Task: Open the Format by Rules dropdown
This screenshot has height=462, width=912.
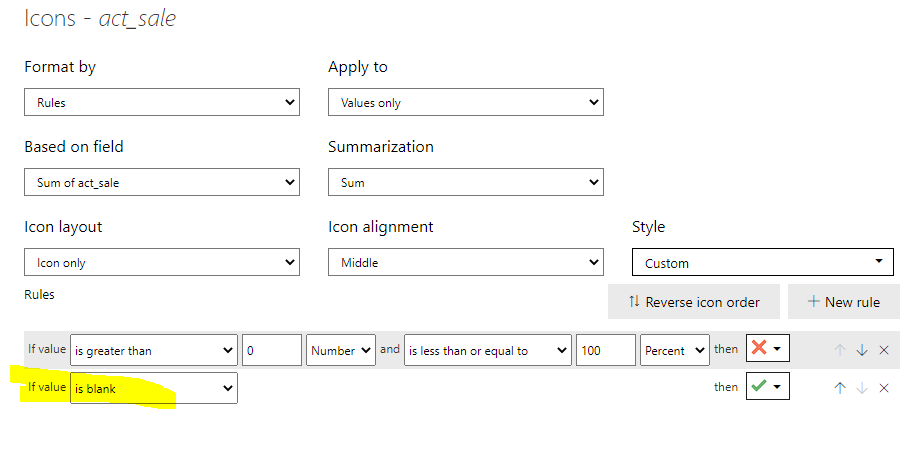Action: tap(162, 102)
